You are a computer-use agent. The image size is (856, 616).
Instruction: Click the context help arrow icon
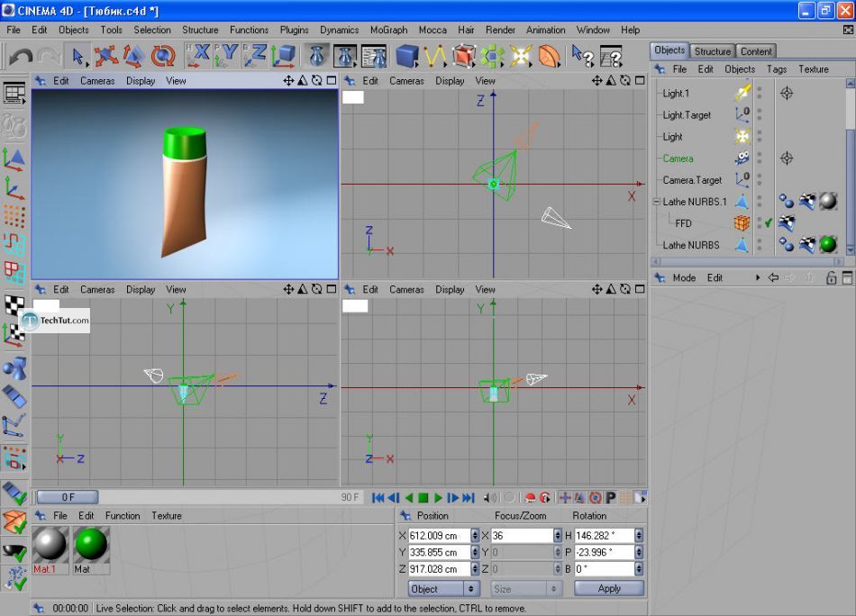(x=582, y=56)
